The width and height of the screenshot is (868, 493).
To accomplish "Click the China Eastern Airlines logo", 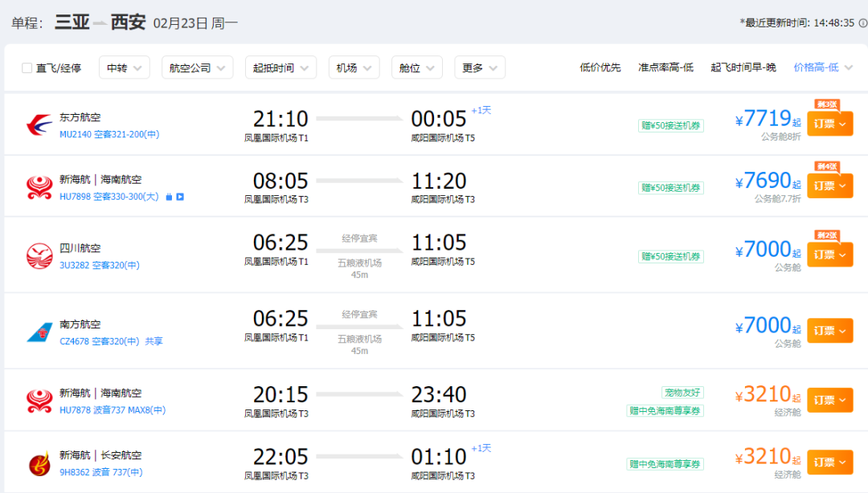I will click(39, 125).
